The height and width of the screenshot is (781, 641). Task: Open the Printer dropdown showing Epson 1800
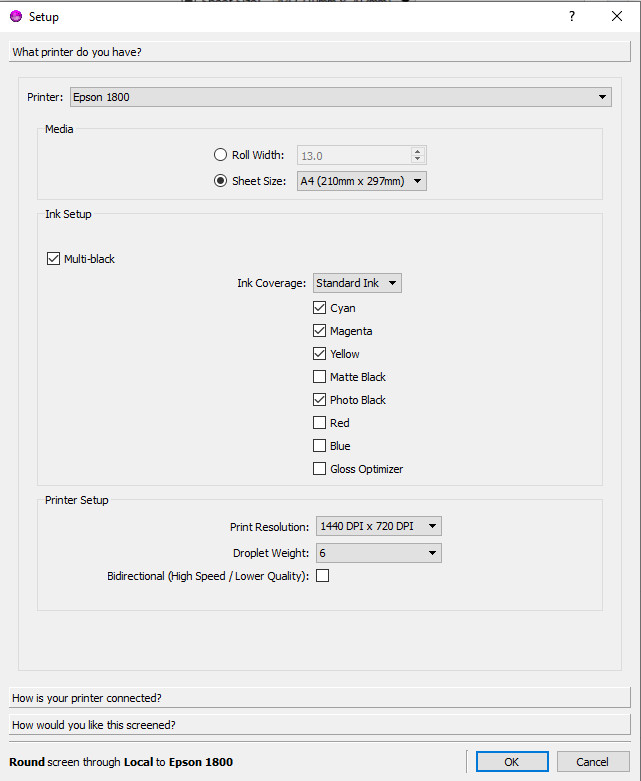[x=340, y=97]
